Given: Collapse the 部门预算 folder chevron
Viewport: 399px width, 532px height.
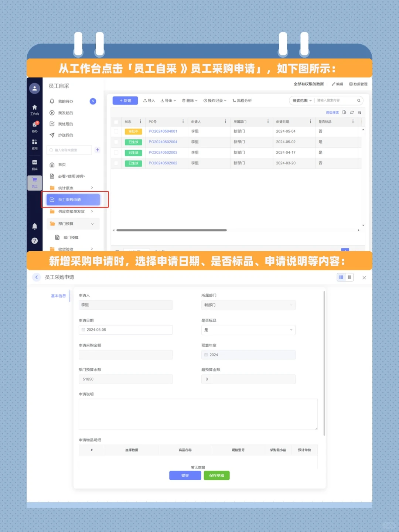Looking at the screenshot, I should point(92,224).
